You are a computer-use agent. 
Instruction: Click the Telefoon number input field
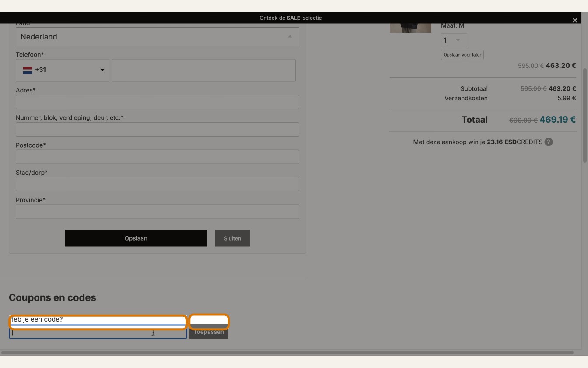(203, 70)
